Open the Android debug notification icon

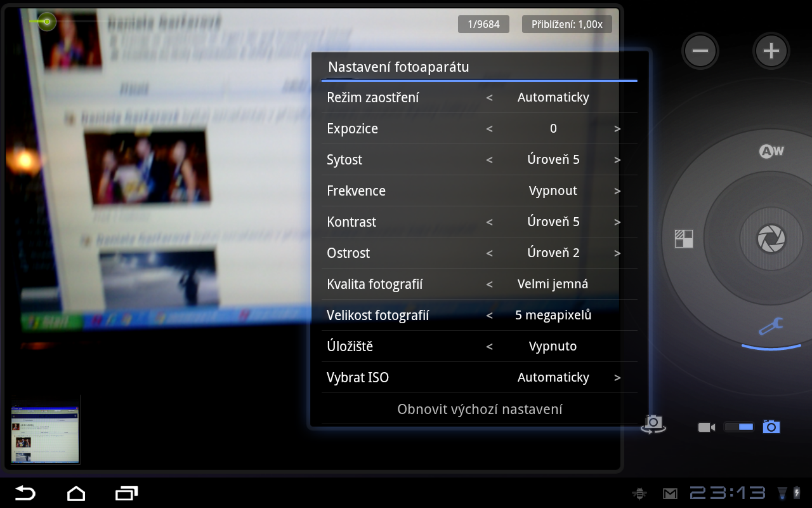click(x=639, y=493)
